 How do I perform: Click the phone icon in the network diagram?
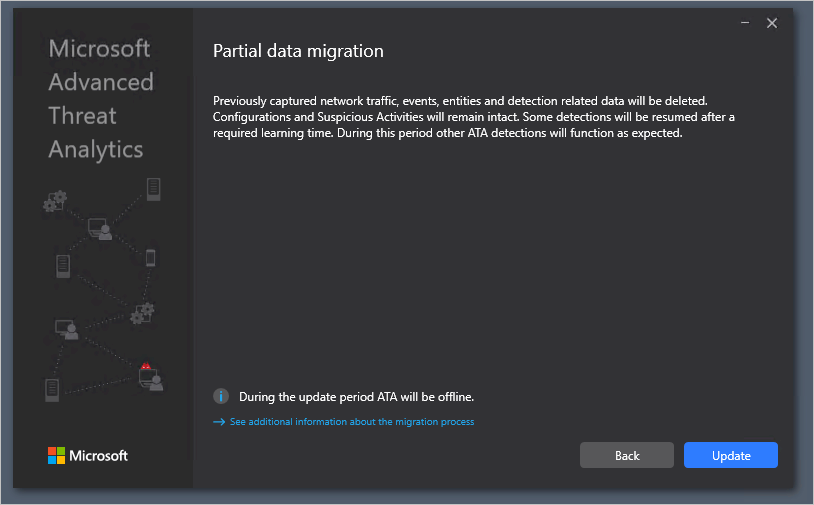click(x=151, y=258)
